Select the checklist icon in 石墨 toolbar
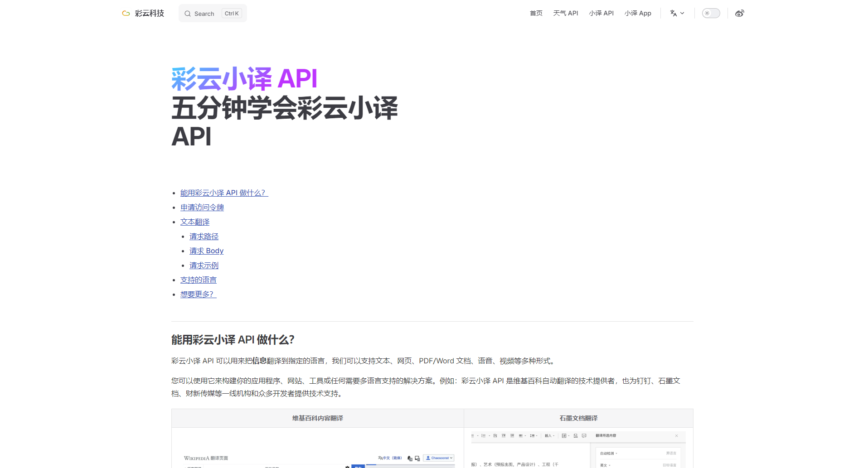Image resolution: width=868 pixels, height=468 pixels. coord(495,436)
